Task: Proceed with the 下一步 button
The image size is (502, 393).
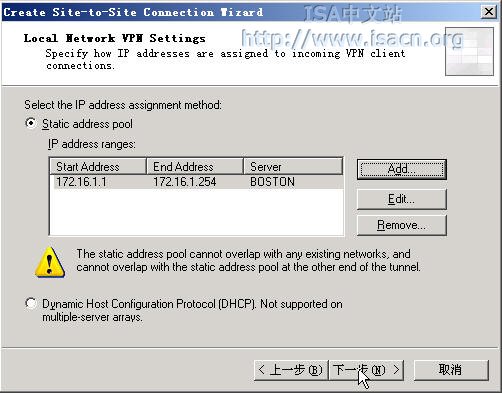Action: (x=366, y=370)
